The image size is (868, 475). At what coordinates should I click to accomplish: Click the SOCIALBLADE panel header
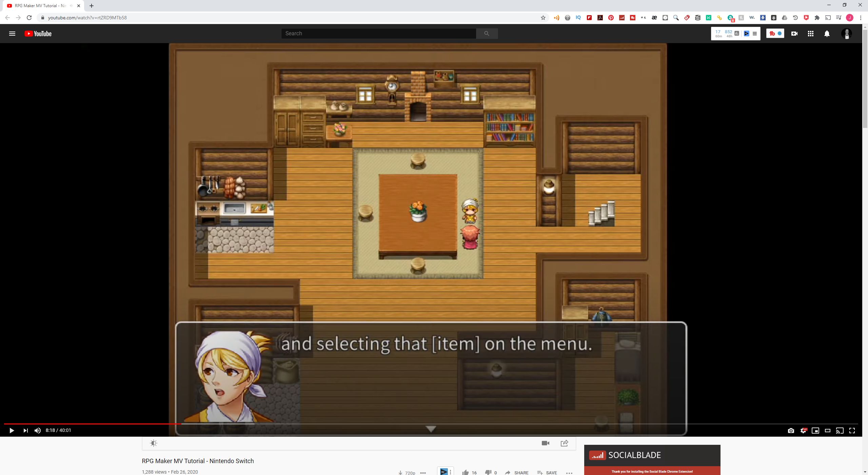pyautogui.click(x=652, y=455)
